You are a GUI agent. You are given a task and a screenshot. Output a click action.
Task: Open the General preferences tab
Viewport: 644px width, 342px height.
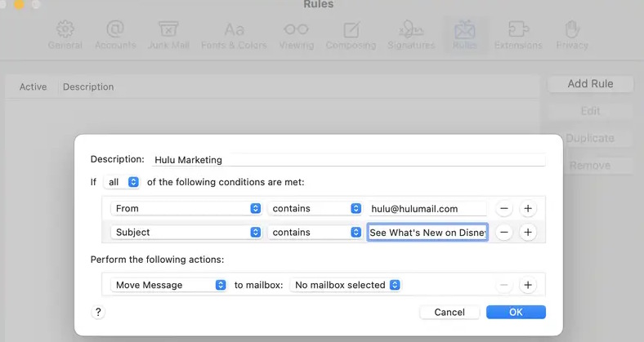[65, 35]
